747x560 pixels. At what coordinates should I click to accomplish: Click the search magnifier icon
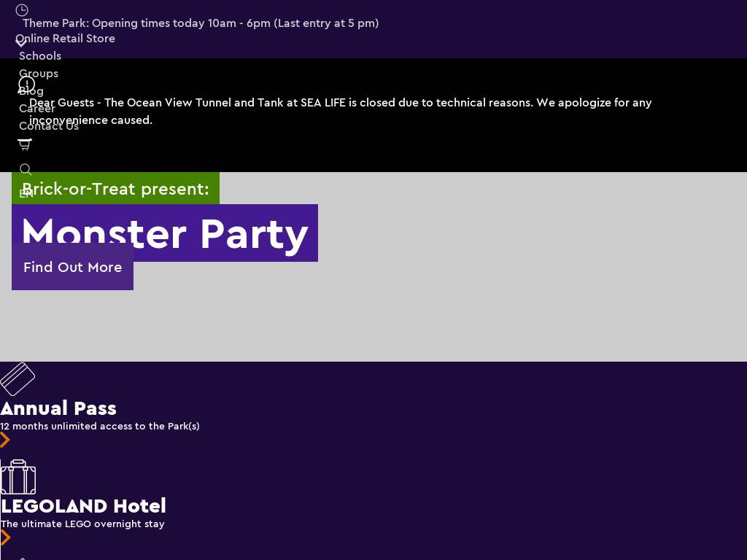(x=26, y=170)
